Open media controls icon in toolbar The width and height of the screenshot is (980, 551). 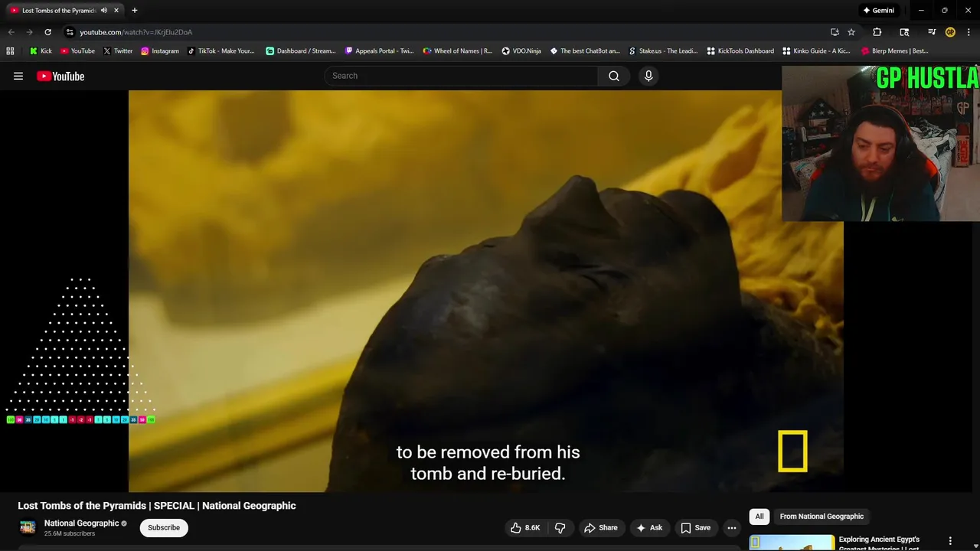tap(932, 32)
